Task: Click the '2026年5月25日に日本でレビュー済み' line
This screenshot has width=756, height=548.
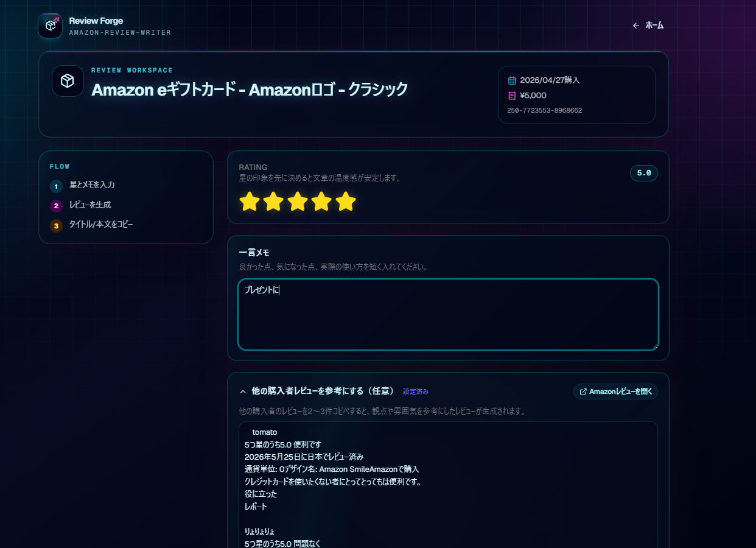Action: click(x=304, y=457)
